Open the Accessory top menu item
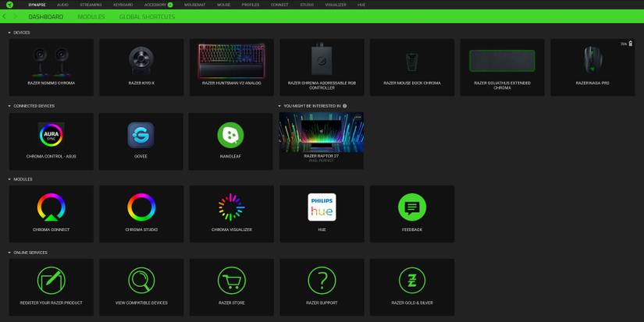 [x=155, y=5]
